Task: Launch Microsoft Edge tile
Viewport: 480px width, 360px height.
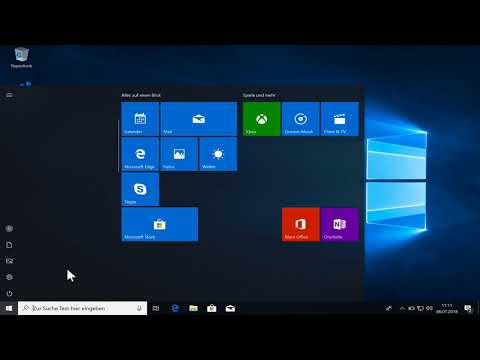Action: 140,154
